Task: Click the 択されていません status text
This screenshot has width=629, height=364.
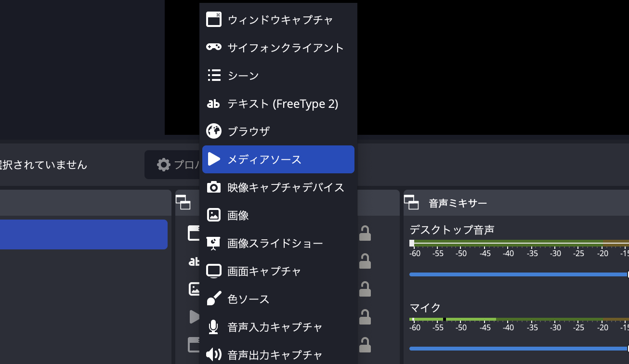Action: [44, 165]
